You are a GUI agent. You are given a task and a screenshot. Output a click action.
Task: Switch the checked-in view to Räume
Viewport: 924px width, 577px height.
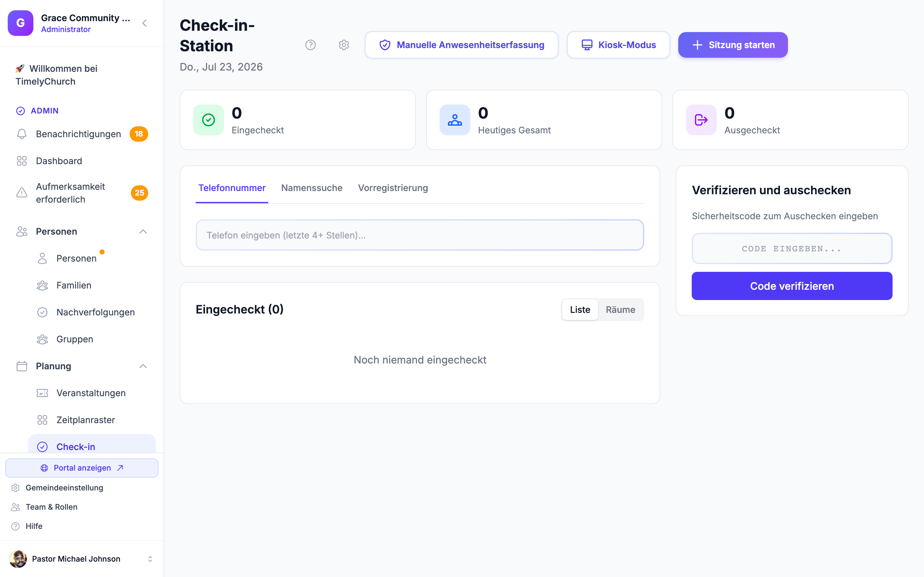[x=620, y=309]
